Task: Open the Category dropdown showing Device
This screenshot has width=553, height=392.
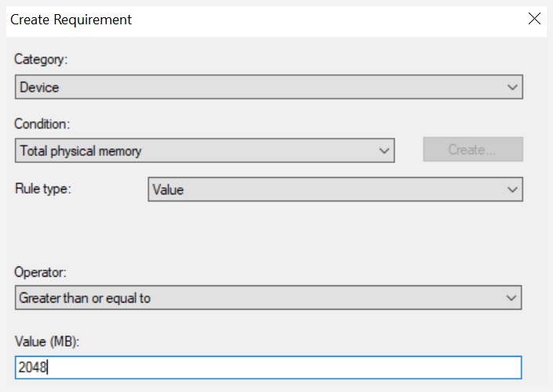Action: point(269,87)
